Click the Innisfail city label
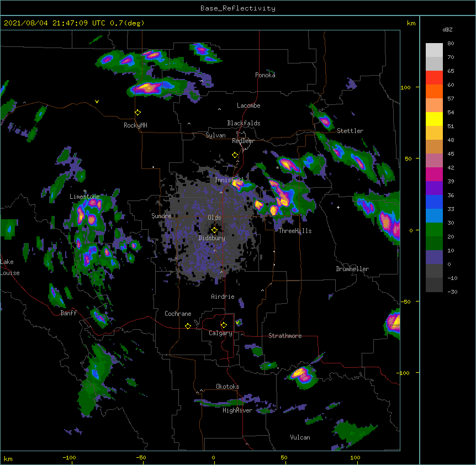This screenshot has width=476, height=465. click(229, 180)
